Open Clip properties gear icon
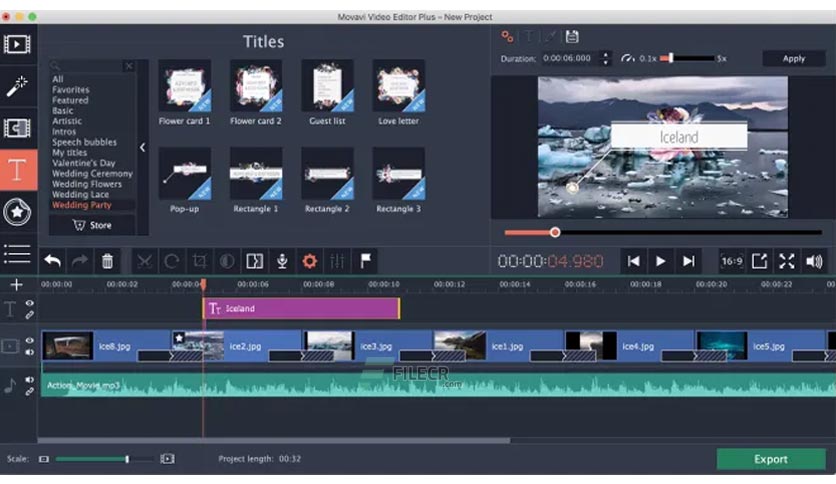This screenshot has width=836, height=484. tap(310, 261)
